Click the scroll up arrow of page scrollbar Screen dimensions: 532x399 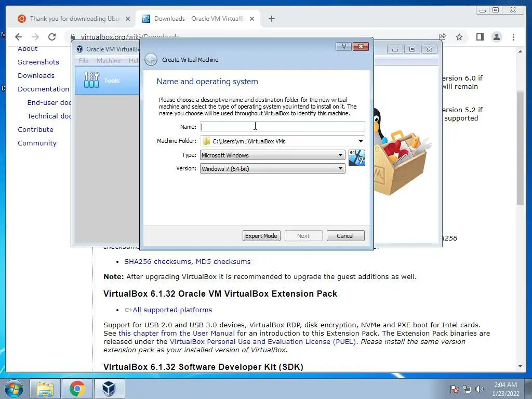pyautogui.click(x=521, y=51)
